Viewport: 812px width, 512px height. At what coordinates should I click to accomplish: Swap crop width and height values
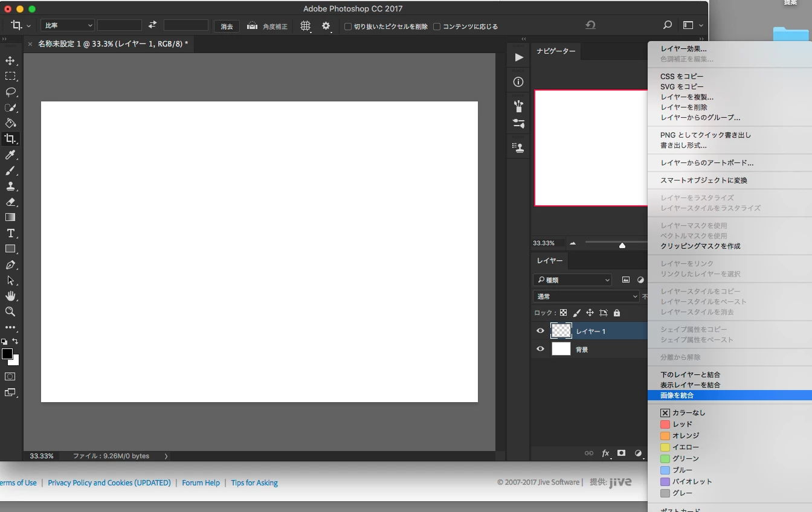[152, 25]
